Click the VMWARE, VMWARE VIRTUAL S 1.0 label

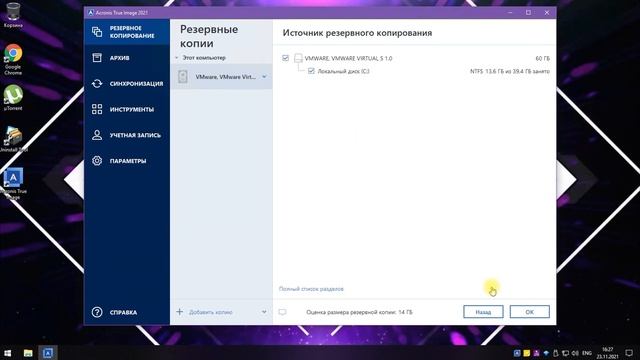348,58
